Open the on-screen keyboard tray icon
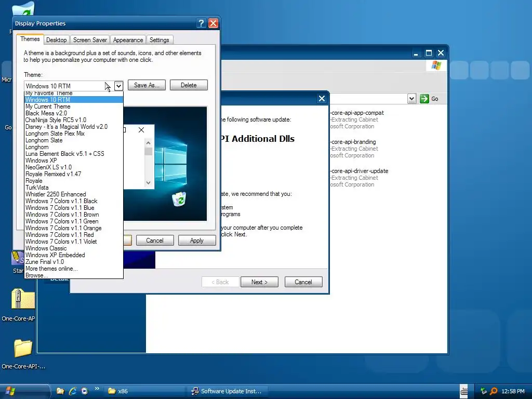 464,391
